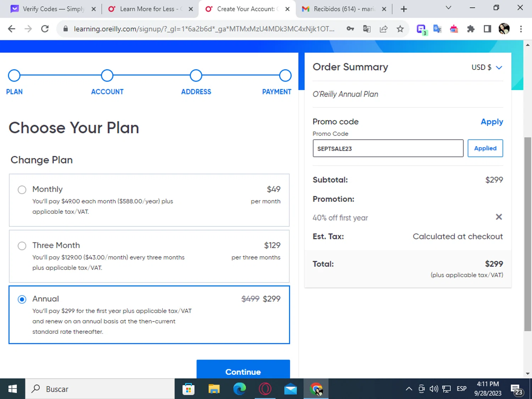Click the Applied promo button

point(485,148)
